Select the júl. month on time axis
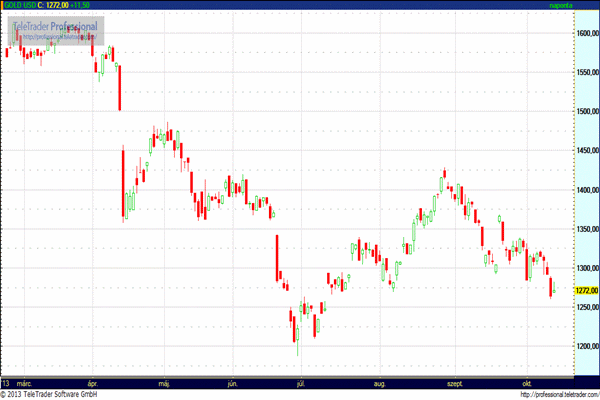 tap(300, 383)
